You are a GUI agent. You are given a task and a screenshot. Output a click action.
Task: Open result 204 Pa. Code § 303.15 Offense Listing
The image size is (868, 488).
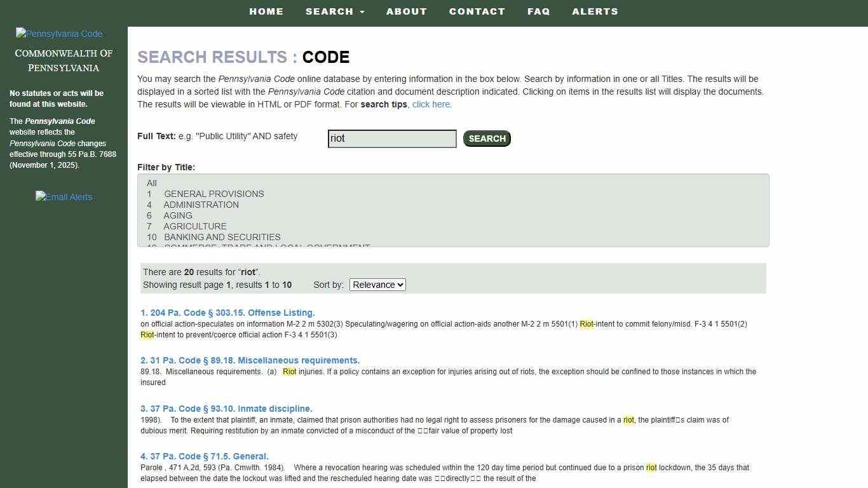[x=227, y=313]
